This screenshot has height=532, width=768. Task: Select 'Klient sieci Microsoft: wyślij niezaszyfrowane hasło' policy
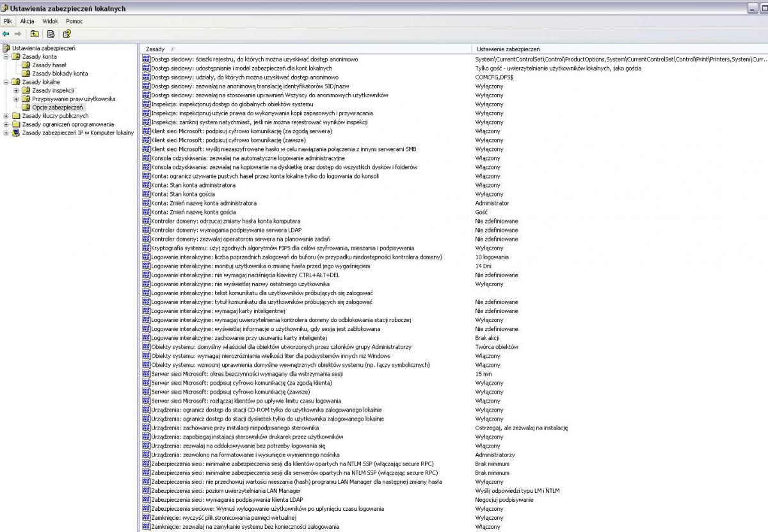(x=284, y=149)
